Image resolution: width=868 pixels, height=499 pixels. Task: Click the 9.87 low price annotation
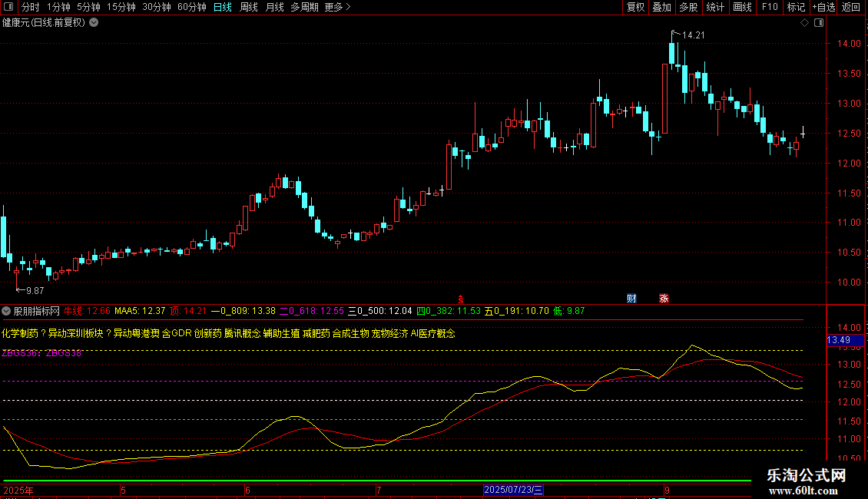[35, 291]
